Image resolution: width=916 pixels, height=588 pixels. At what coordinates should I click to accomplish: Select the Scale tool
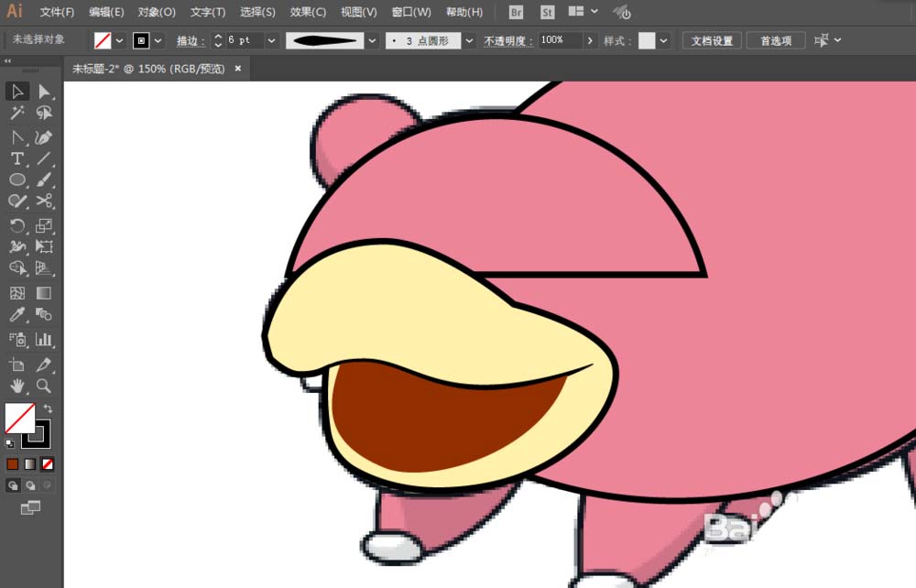click(x=44, y=225)
